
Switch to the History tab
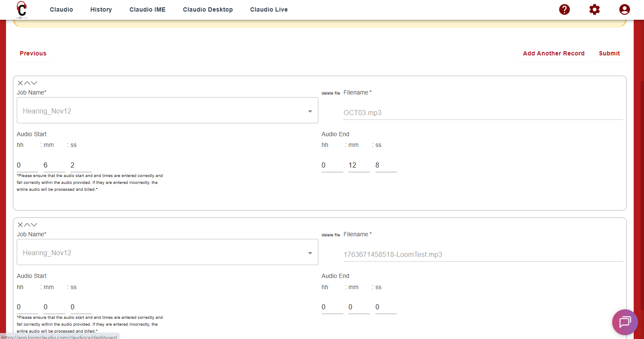point(101,9)
